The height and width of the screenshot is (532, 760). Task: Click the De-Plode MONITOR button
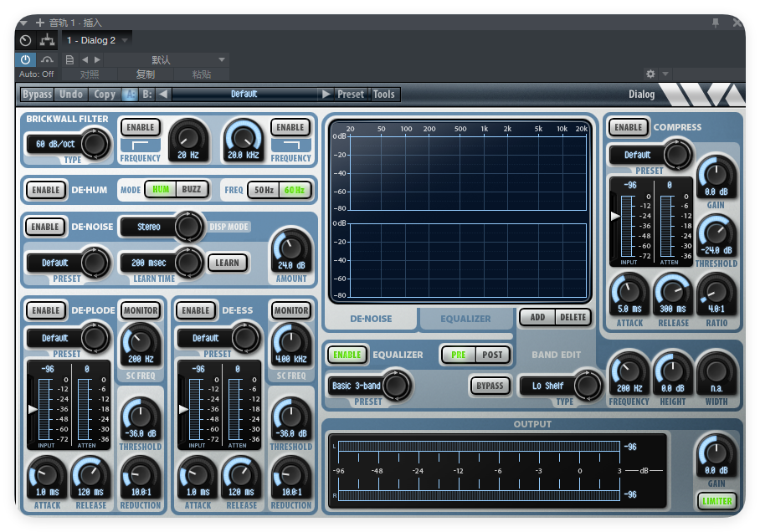click(x=141, y=310)
